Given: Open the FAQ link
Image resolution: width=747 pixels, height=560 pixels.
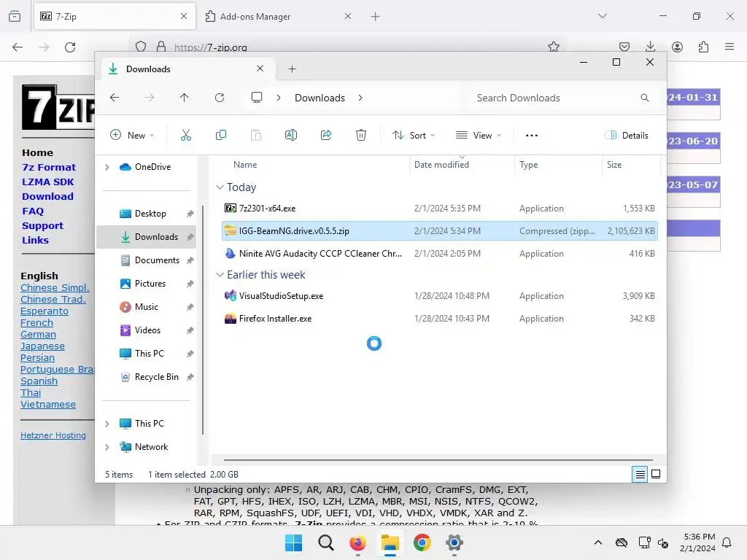Looking at the screenshot, I should pyautogui.click(x=32, y=211).
